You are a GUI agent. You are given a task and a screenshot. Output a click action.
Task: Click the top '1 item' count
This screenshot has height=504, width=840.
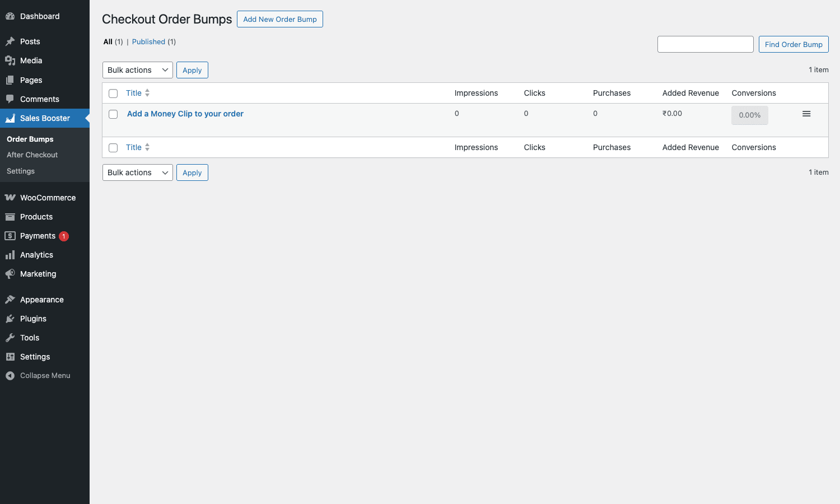click(819, 70)
